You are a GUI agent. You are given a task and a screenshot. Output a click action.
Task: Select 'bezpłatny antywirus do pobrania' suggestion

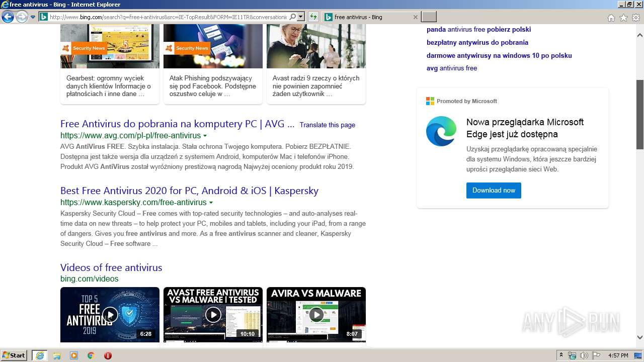pyautogui.click(x=477, y=42)
